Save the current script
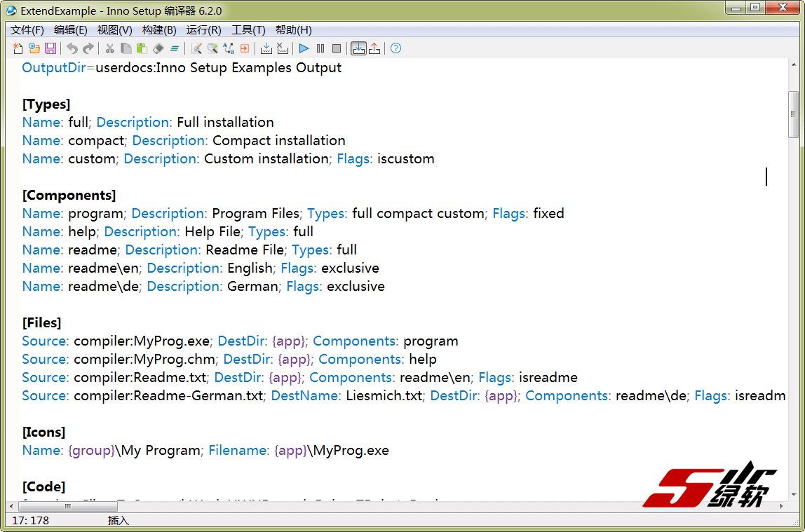Image resolution: width=805 pixels, height=532 pixels. pos(50,49)
